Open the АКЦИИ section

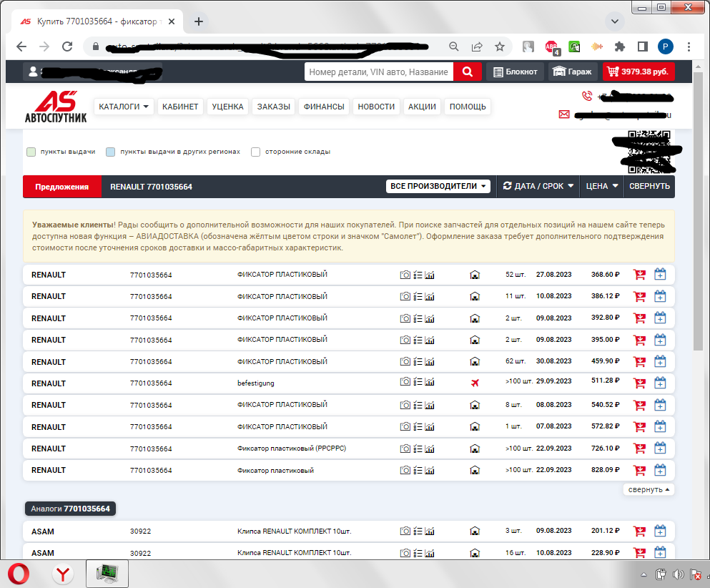coord(422,107)
